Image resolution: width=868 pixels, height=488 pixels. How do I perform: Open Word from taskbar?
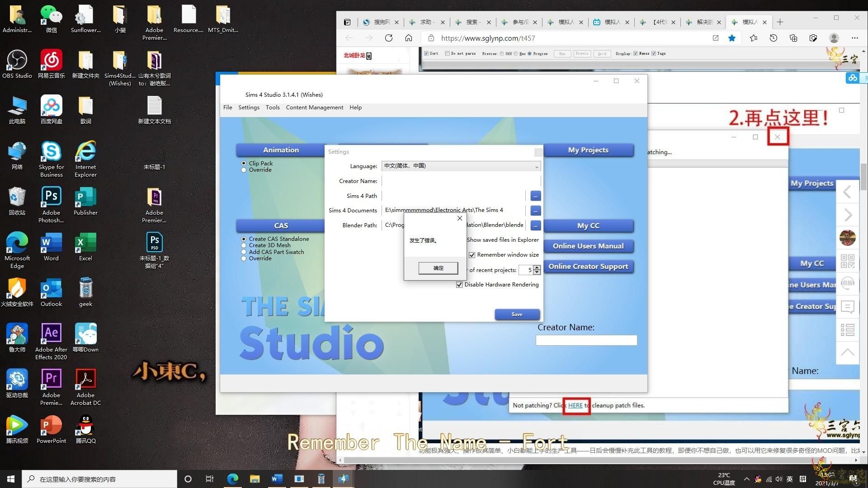point(277,479)
